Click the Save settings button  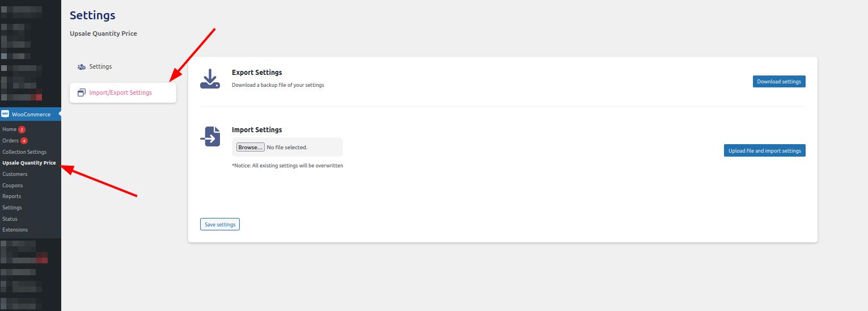click(x=220, y=225)
